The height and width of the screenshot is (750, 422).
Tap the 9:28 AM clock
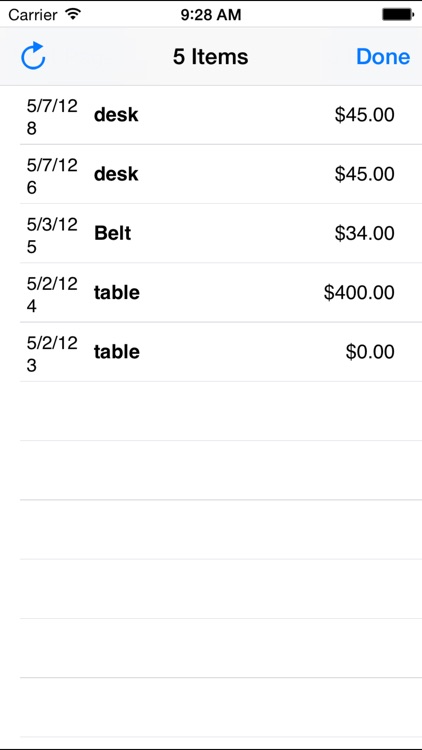[211, 15]
